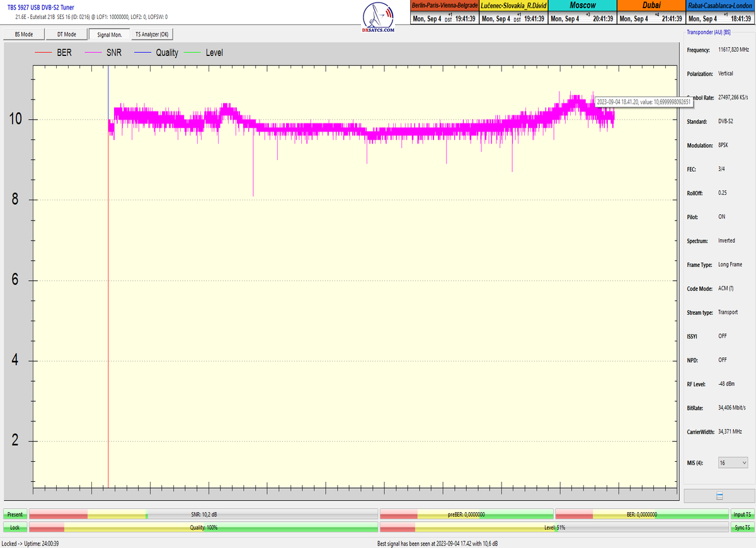The width and height of the screenshot is (756, 548).
Task: Click the Moscow clock panel
Action: (582, 13)
